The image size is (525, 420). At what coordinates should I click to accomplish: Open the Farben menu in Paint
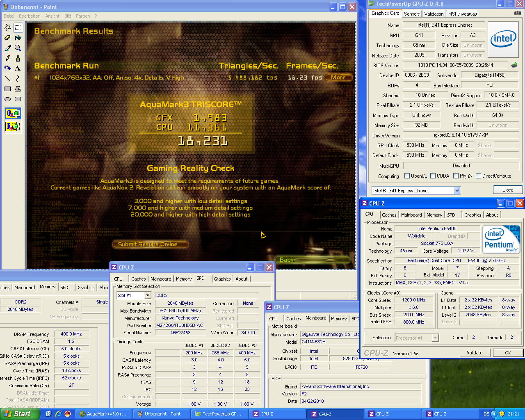point(83,16)
